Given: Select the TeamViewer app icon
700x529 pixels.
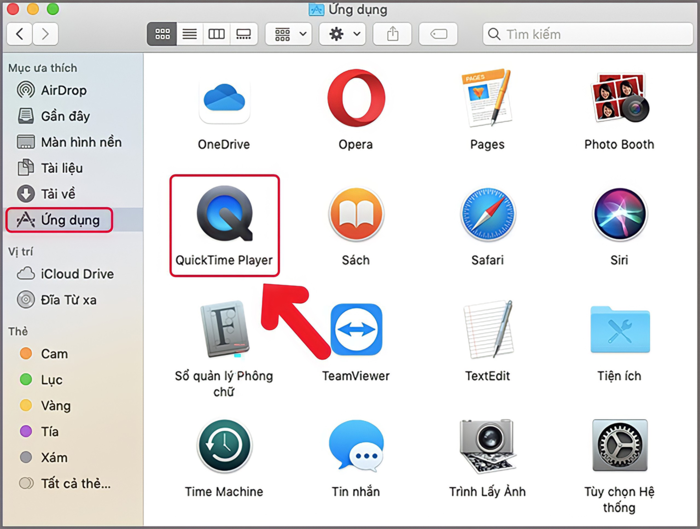Looking at the screenshot, I should (356, 329).
